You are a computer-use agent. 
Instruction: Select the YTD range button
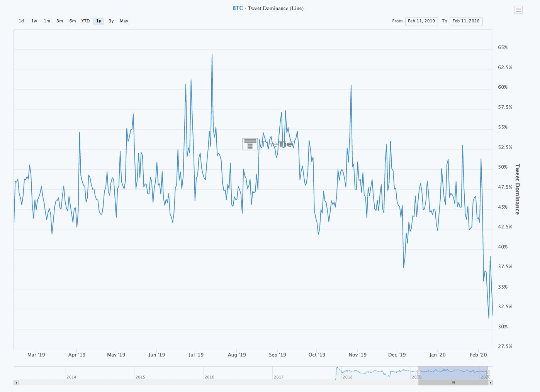coord(85,21)
